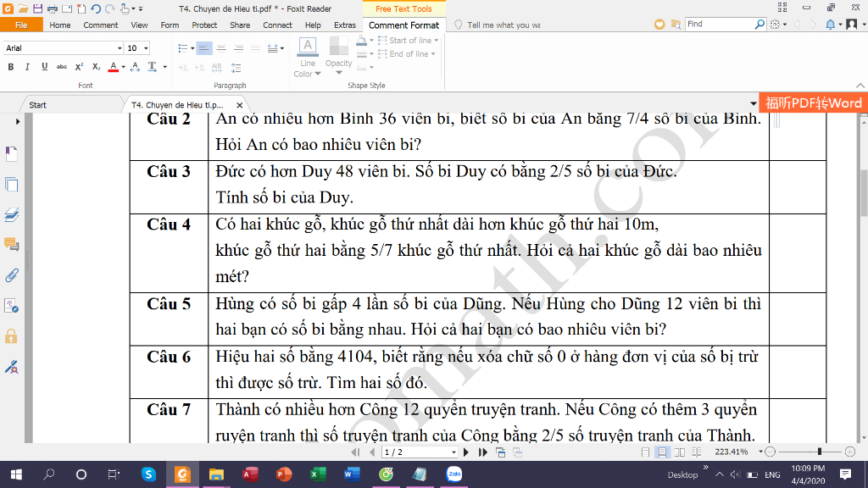Image resolution: width=868 pixels, height=488 pixels.
Task: Click the zoom level slider handle
Action: pyautogui.click(x=820, y=452)
